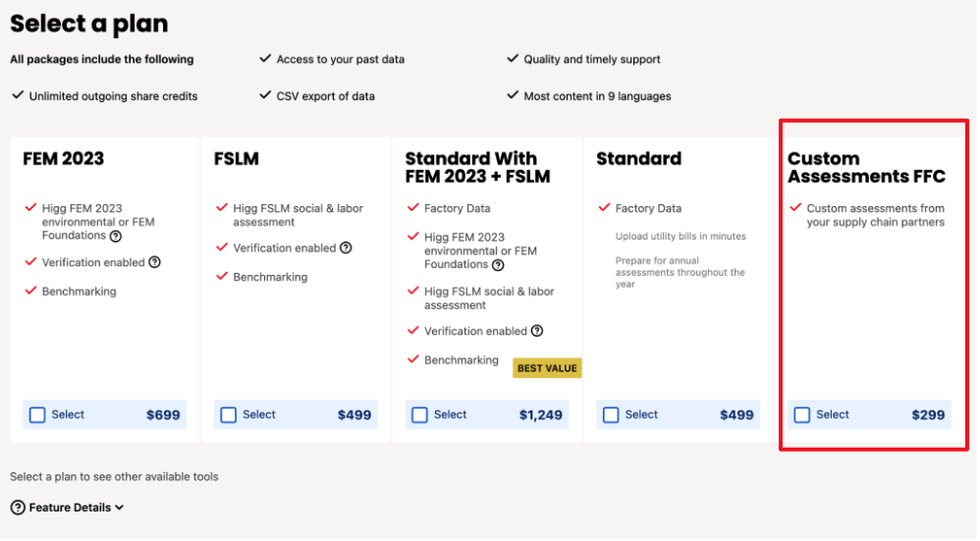Click the $699 price on FEM 2023
Viewport: 980px width, 541px height.
point(163,415)
